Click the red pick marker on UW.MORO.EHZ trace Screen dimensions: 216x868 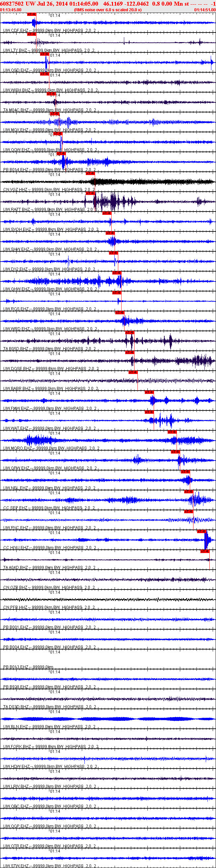(x=172, y=432)
